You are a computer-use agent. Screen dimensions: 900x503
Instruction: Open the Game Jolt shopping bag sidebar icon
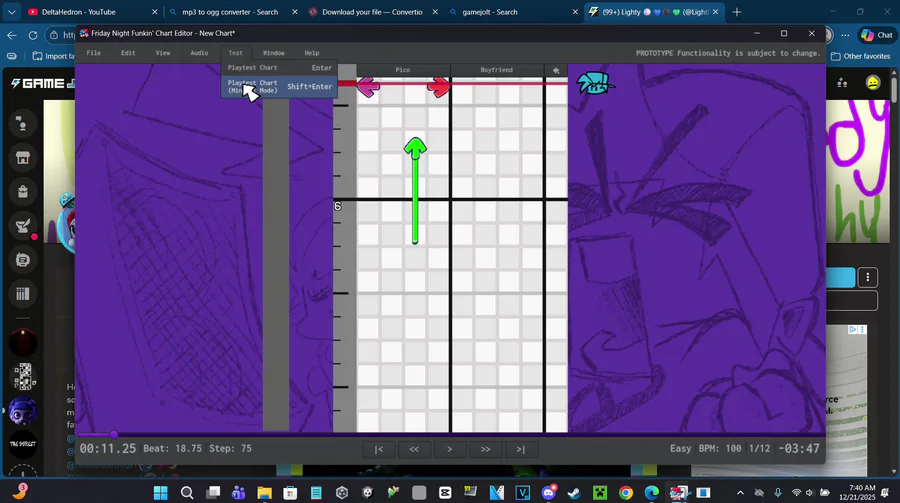pos(23,192)
